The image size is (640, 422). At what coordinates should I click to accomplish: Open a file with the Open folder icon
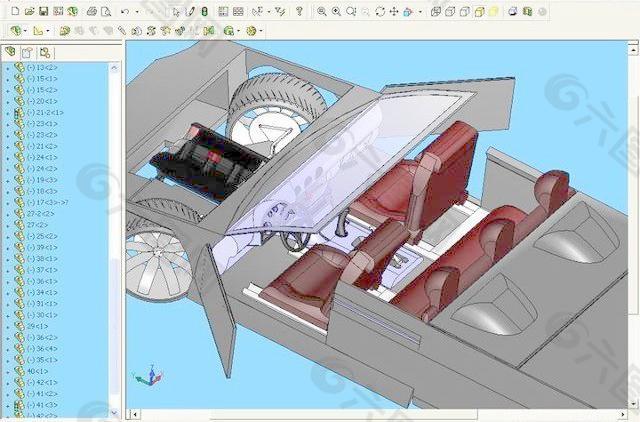[x=29, y=11]
